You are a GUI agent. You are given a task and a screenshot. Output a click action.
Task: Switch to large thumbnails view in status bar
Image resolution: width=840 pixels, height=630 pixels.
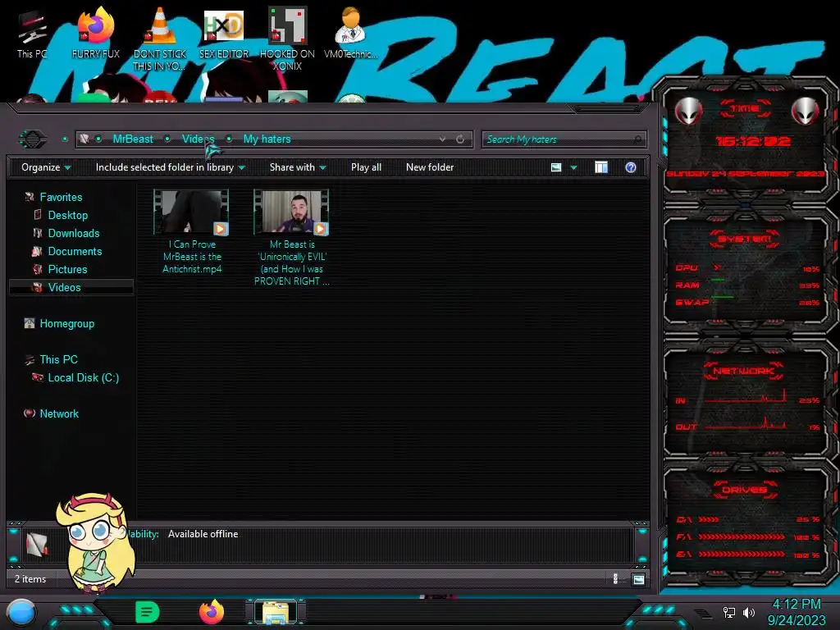pos(638,579)
